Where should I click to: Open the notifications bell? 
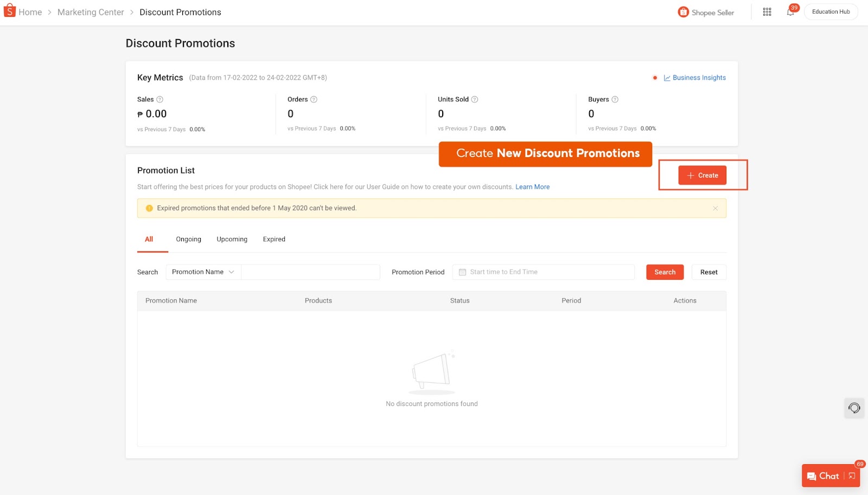(790, 12)
